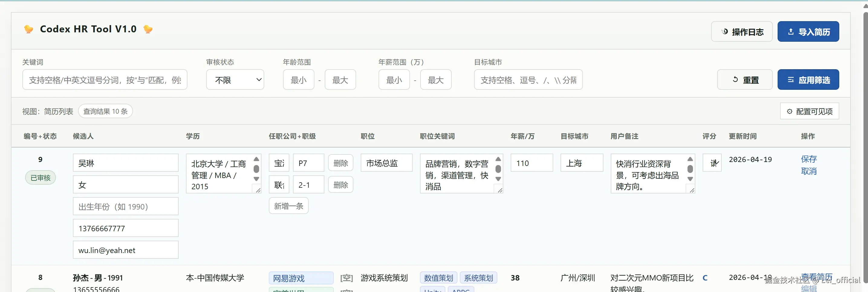
Task: Click the upload icon on 导入简历 button
Action: 791,31
